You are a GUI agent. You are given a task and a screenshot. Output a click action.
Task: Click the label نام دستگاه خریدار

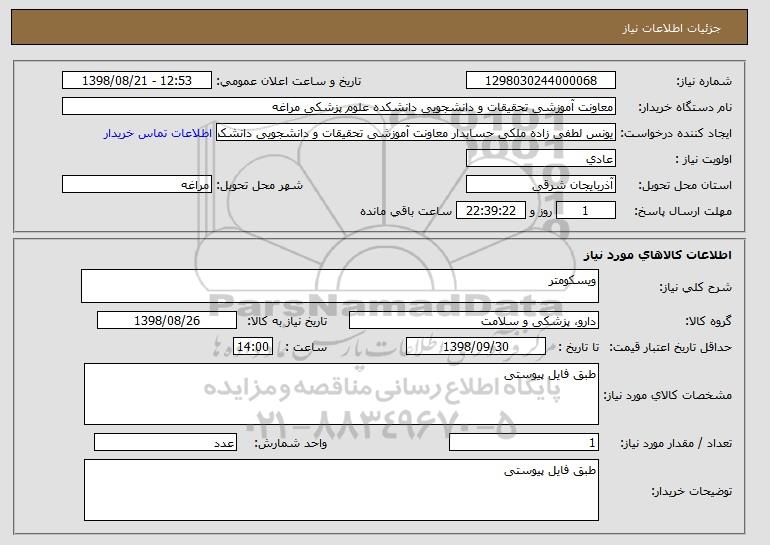click(x=685, y=108)
